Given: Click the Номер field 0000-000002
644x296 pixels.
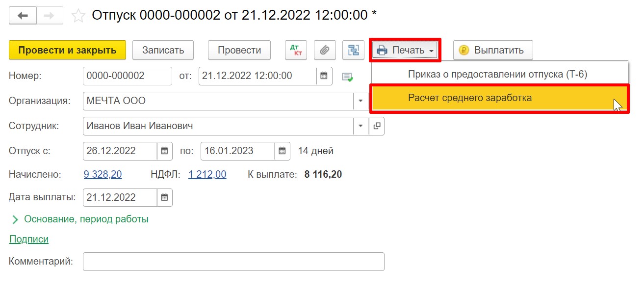Looking at the screenshot, I should [x=128, y=76].
